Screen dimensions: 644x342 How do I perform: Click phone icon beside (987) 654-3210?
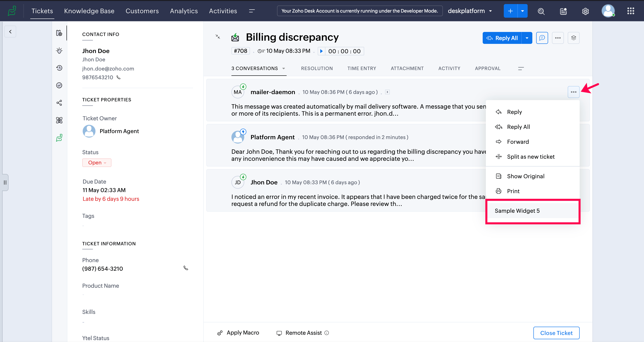coord(186,268)
